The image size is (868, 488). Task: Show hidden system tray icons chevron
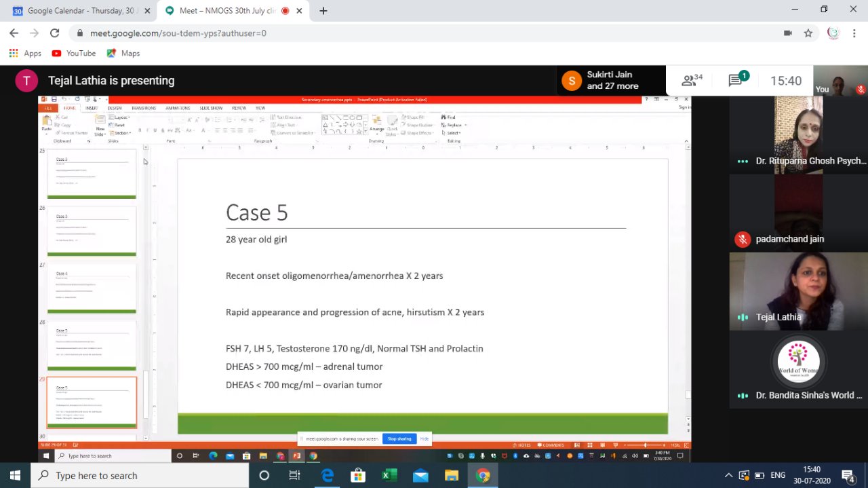[x=729, y=476]
